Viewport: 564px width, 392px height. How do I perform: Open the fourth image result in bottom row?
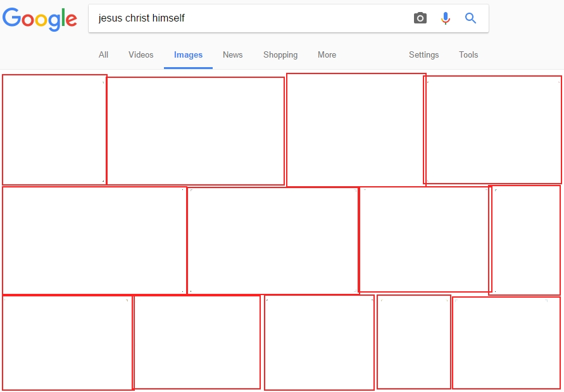point(413,342)
